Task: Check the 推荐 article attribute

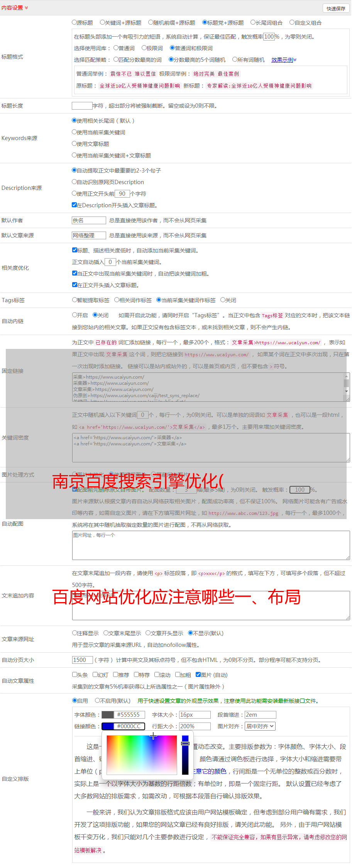Action: (115, 675)
